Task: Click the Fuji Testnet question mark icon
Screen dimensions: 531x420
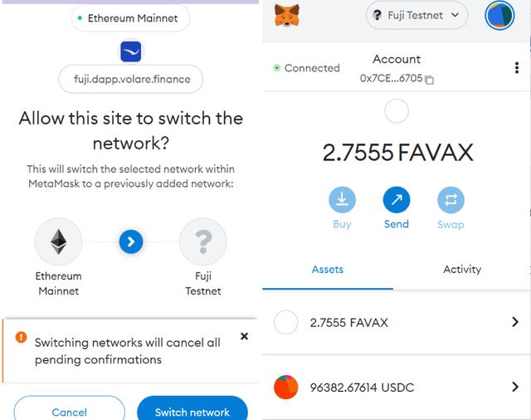Action: pyautogui.click(x=202, y=242)
